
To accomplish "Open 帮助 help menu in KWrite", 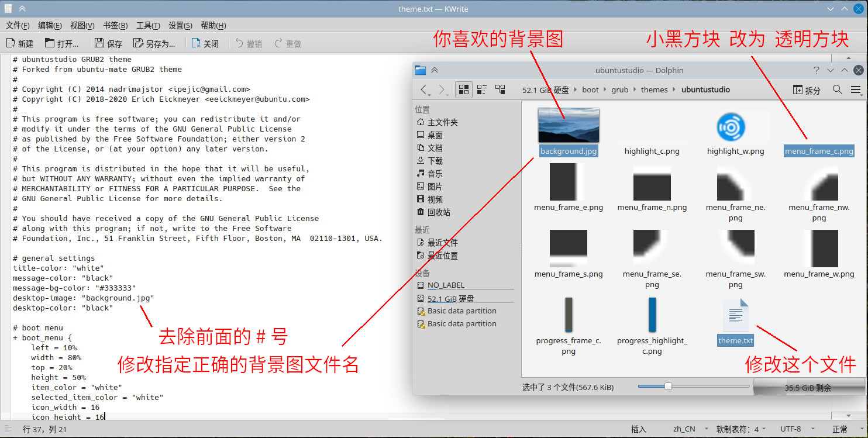I will [x=213, y=25].
